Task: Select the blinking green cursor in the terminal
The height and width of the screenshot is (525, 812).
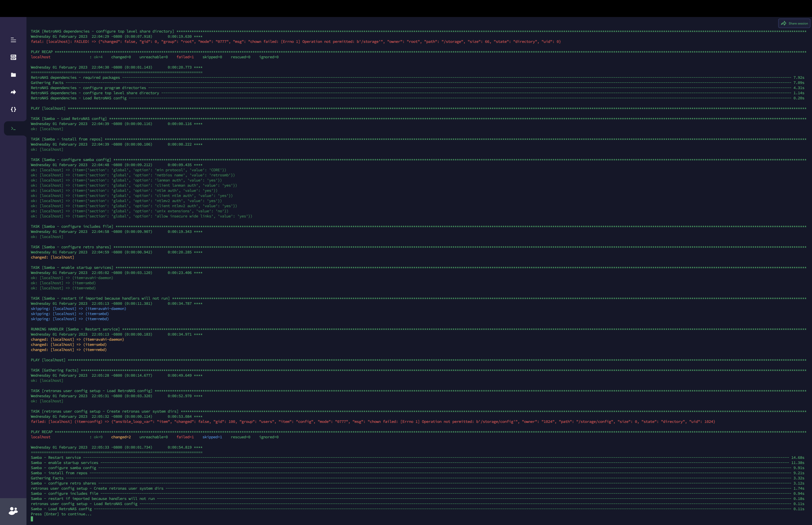Action: point(32,519)
